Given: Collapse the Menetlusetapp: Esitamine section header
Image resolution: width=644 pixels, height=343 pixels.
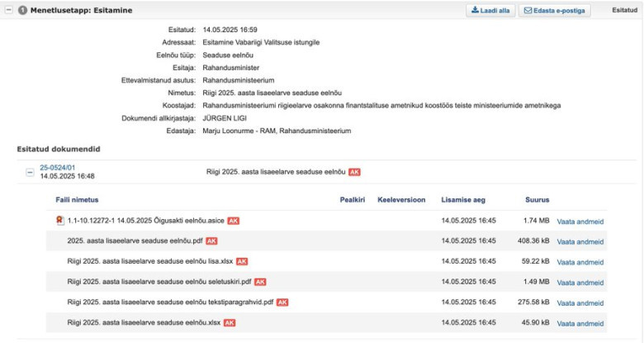Looking at the screenshot, I should click(9, 11).
